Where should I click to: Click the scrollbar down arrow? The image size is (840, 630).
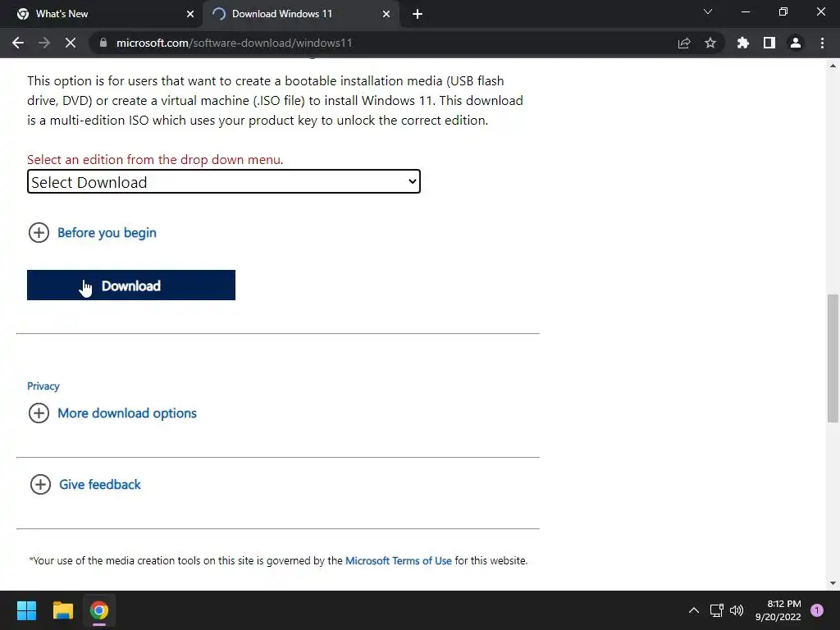833,583
